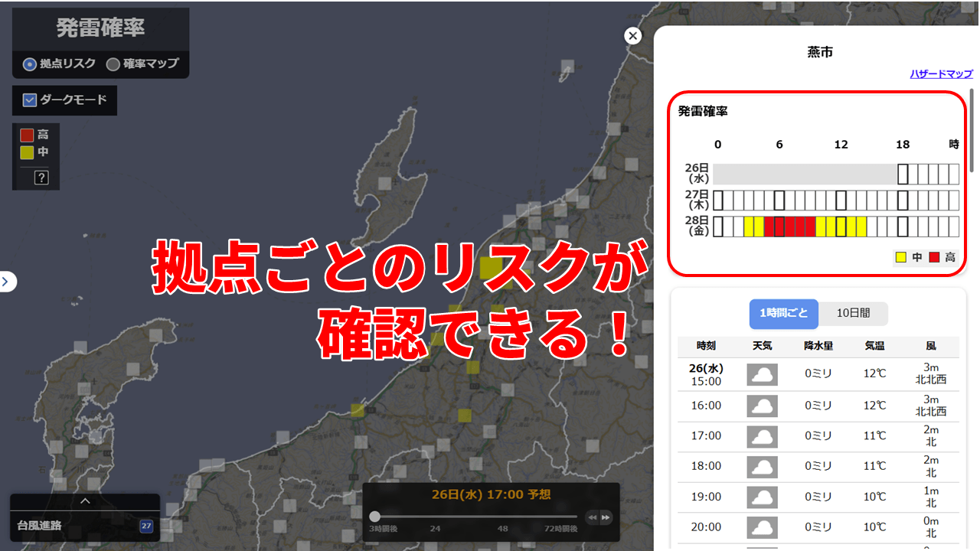Open the ハザードマップ link

click(x=941, y=74)
